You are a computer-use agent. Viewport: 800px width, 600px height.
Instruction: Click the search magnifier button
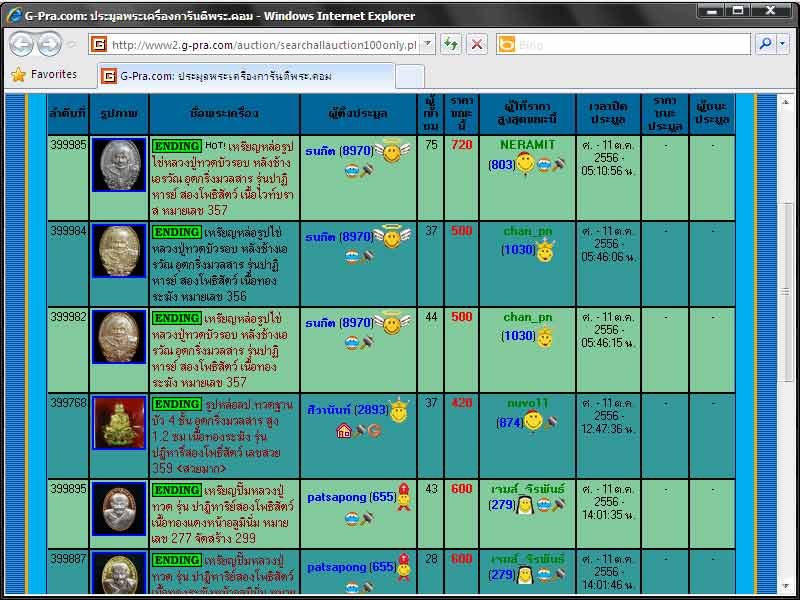pos(764,44)
